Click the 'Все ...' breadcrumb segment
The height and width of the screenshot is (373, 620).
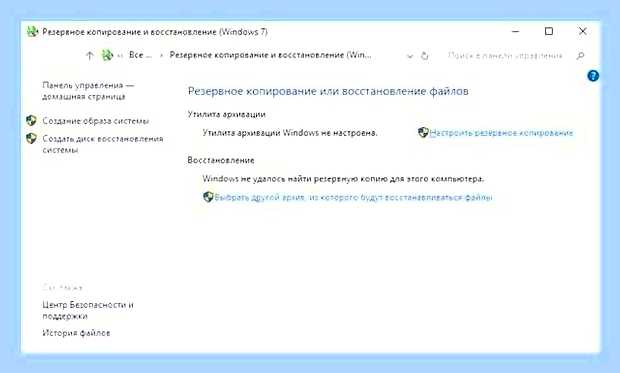coord(140,55)
